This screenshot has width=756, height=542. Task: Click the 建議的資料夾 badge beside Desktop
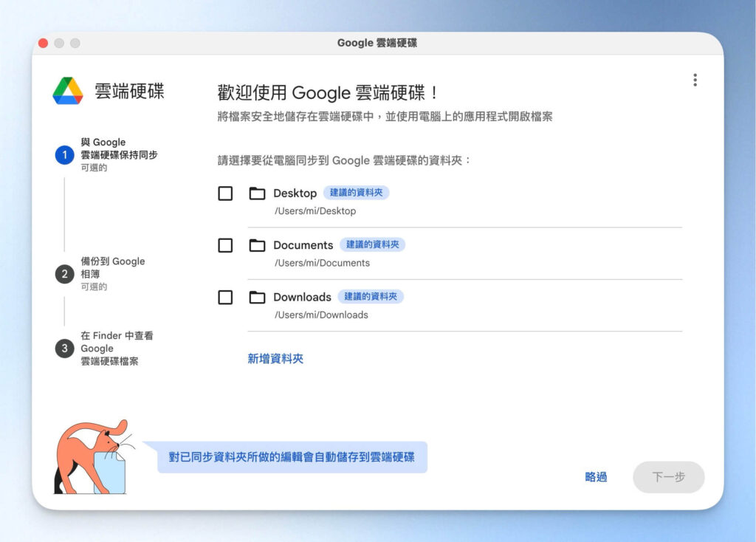pyautogui.click(x=356, y=193)
